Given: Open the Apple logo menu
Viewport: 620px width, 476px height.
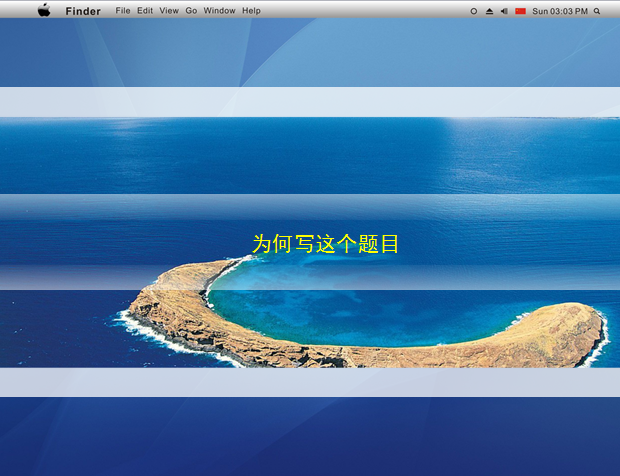Looking at the screenshot, I should pos(44,10).
